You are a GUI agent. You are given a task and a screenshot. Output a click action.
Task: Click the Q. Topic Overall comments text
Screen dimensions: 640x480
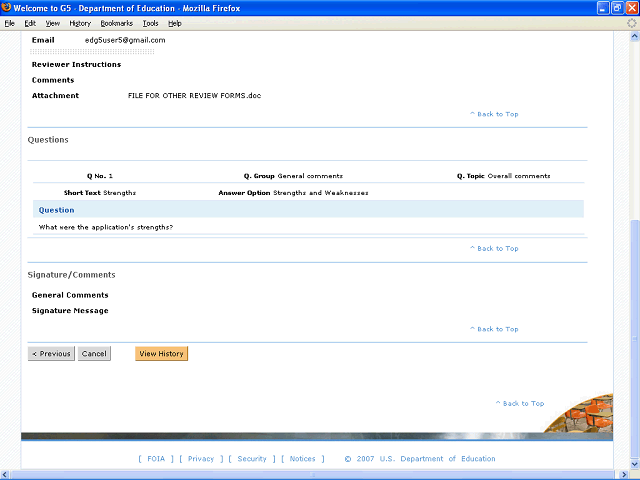pos(503,176)
